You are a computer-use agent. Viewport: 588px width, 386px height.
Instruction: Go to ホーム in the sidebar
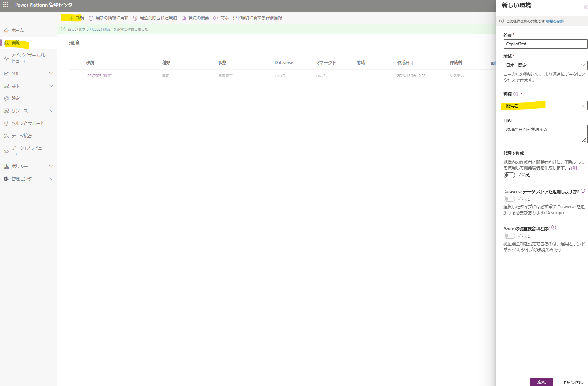point(17,30)
